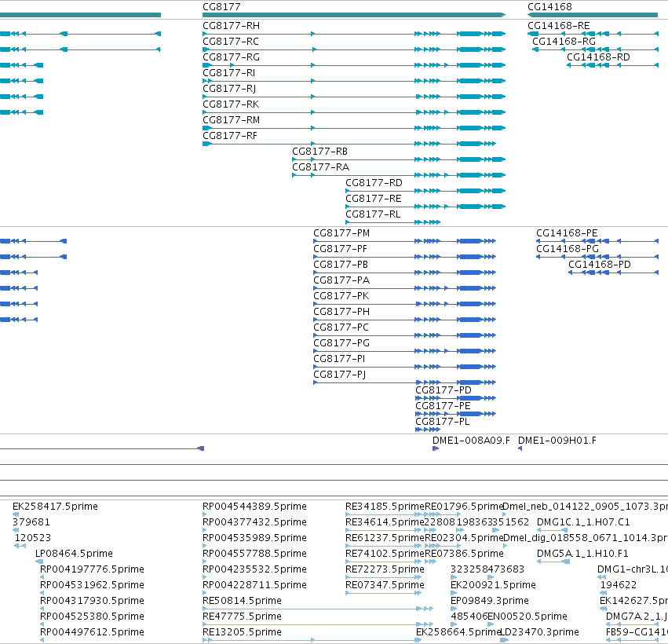Choose EST RP004228711.5prime
This screenshot has height=644, width=668.
pyautogui.click(x=255, y=586)
